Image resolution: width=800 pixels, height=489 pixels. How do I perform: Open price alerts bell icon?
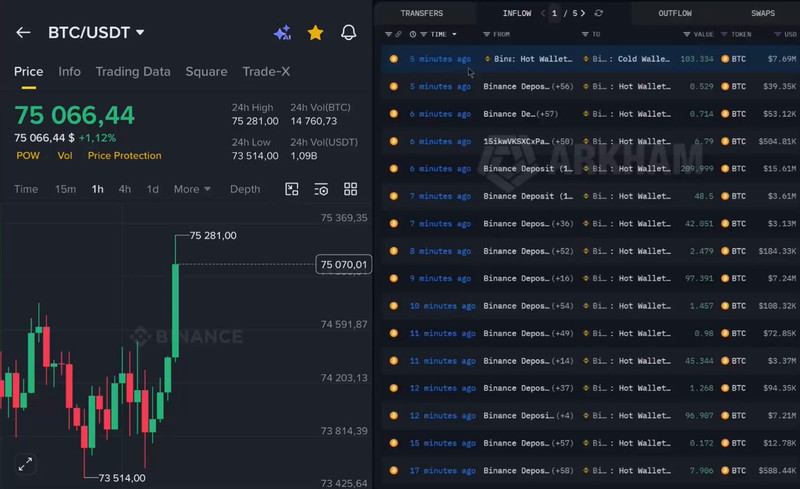(x=348, y=33)
